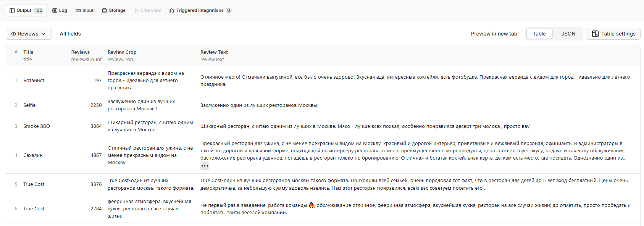Click the Input field icon
The height and width of the screenshot is (226, 644).
coord(78,10)
